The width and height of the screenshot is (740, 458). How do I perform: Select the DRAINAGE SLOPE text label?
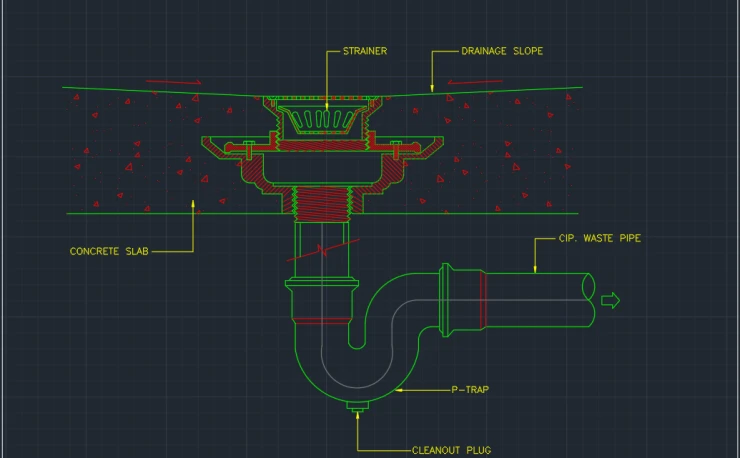[502, 51]
